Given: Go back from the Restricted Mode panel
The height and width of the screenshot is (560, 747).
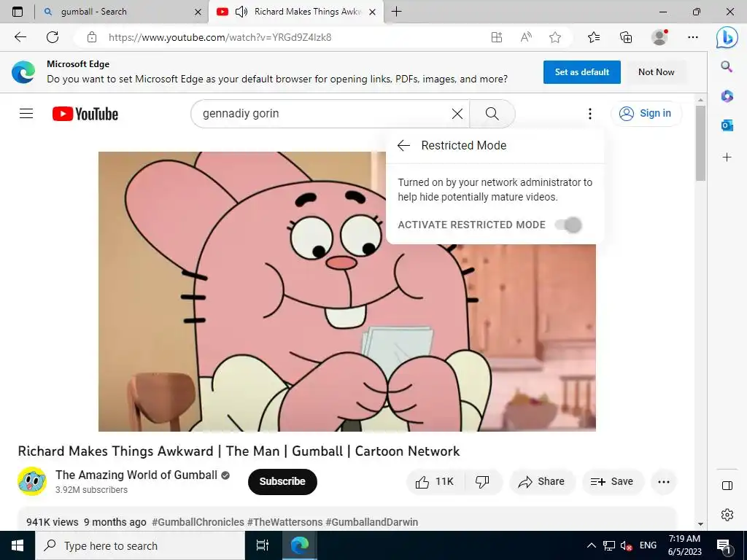Looking at the screenshot, I should point(403,145).
